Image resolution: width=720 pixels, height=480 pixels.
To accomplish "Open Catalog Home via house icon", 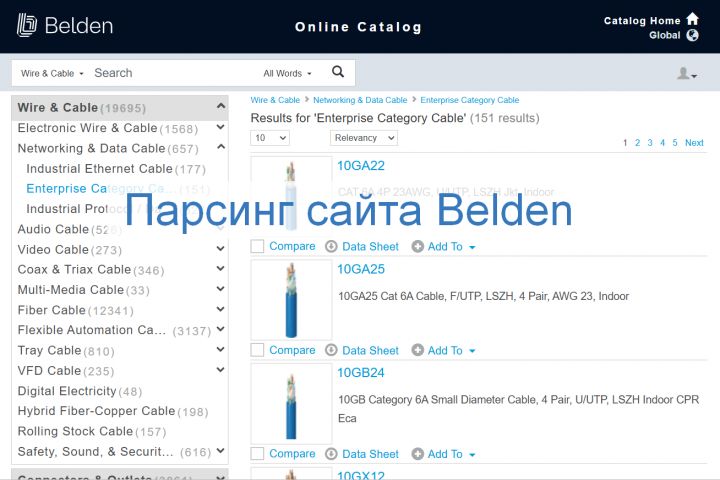I will [692, 19].
